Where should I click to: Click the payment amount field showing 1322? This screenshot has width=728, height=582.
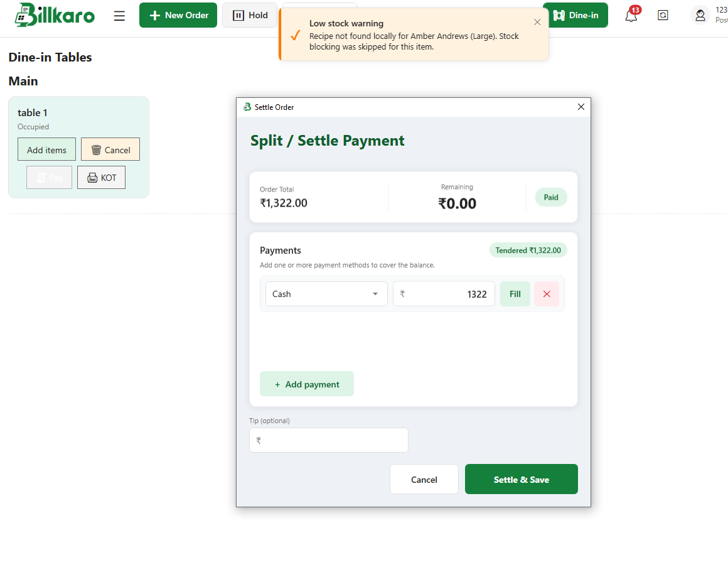click(x=444, y=294)
